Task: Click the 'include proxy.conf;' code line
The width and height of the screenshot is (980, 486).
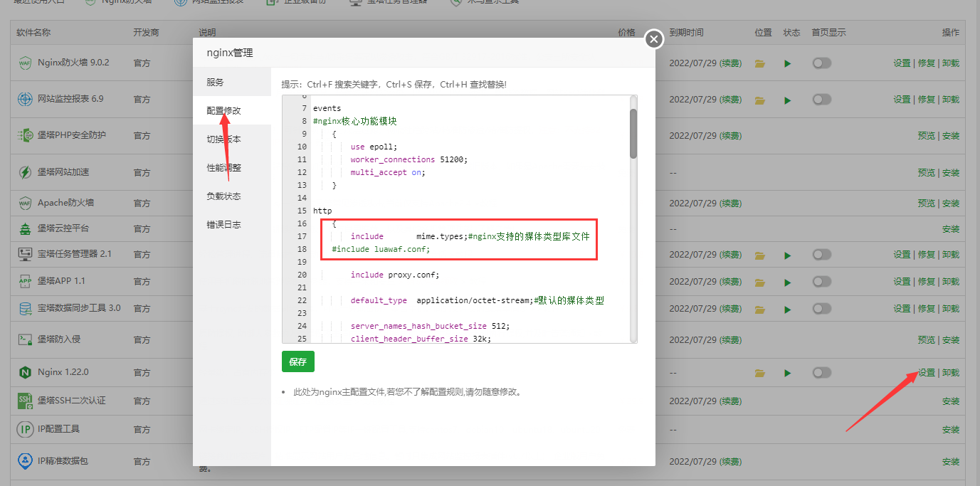Action: tap(395, 275)
